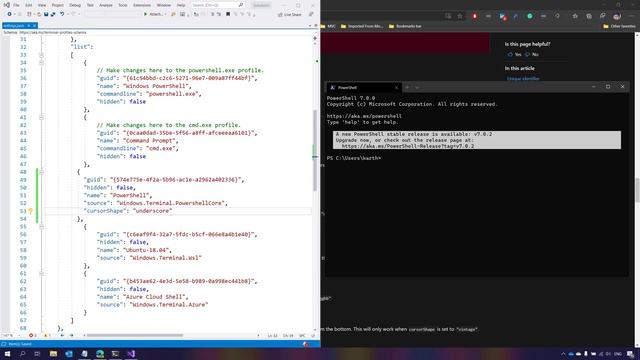640x360 pixels.
Task: Click the editor vertical scrollbar thumb
Action: [315, 150]
